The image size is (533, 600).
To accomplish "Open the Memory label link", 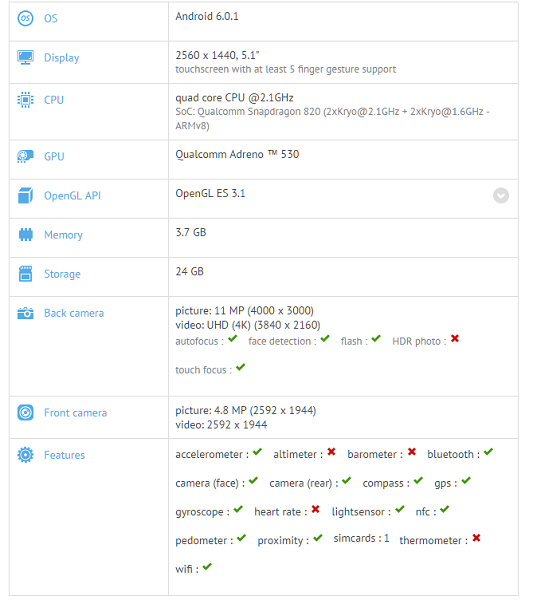I will [63, 235].
